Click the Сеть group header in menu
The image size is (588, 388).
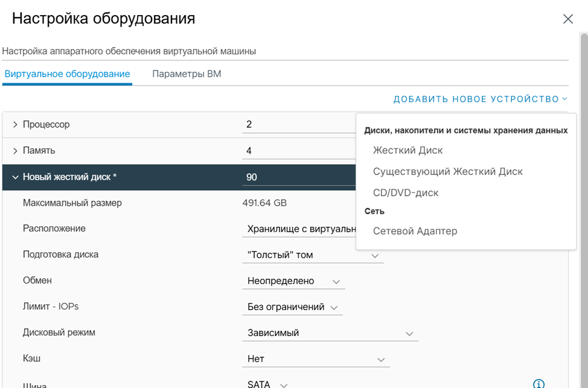374,211
